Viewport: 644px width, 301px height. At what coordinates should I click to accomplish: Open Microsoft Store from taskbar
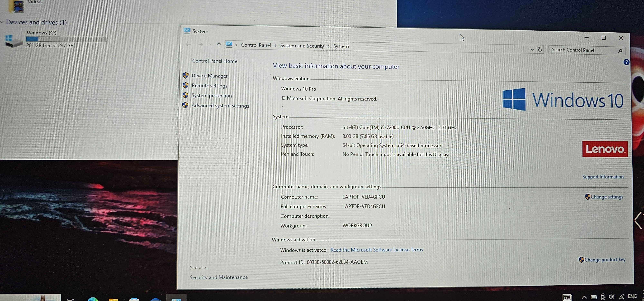coord(134,299)
